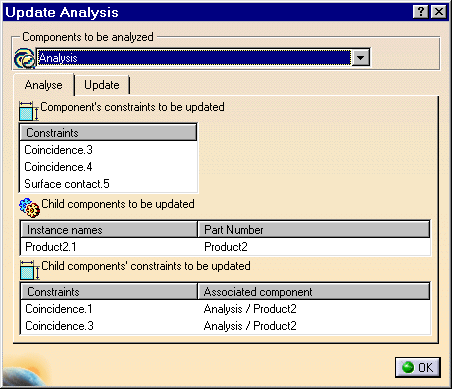Select the Product2.1 instance row
This screenshot has height=389, width=452.
coord(226,247)
